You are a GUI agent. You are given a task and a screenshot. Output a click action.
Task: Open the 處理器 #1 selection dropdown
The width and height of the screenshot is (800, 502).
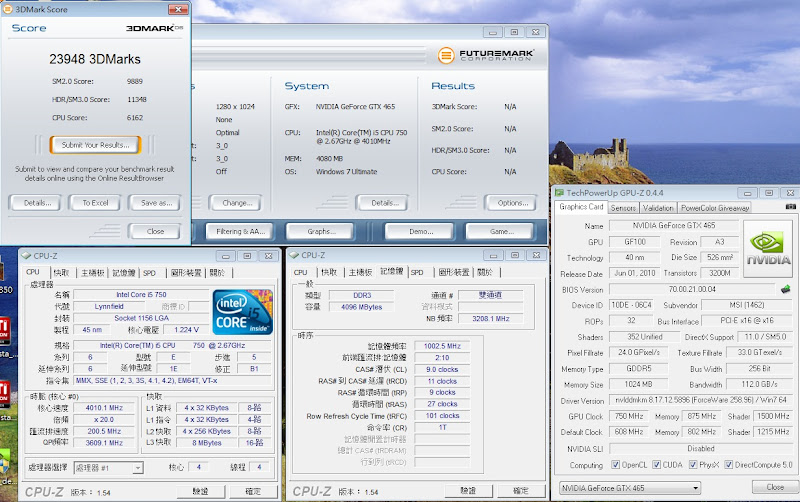(109, 468)
